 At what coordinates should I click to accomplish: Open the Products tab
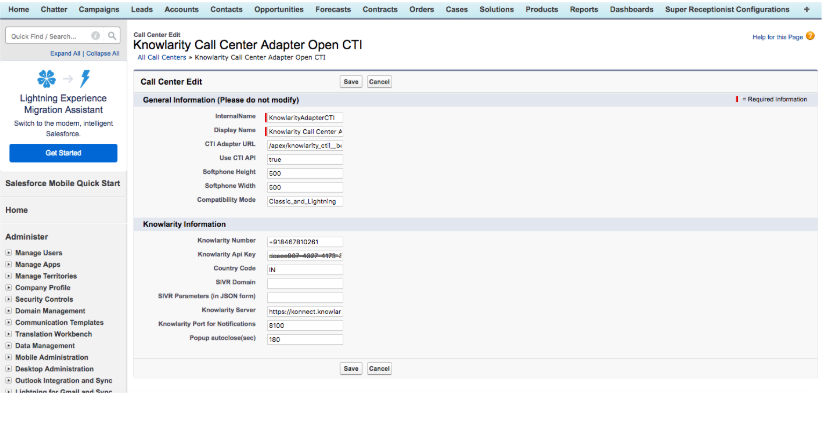tap(542, 10)
